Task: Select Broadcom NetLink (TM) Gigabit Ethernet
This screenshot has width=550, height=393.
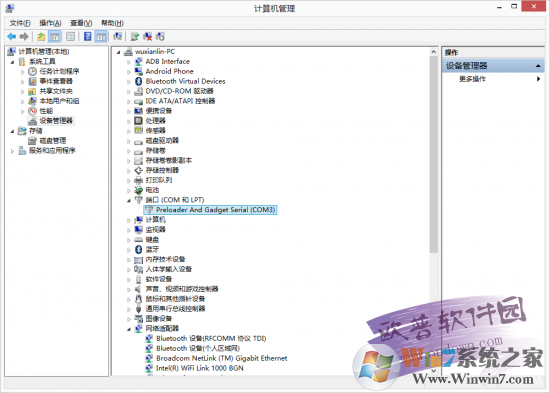Action: click(221, 358)
